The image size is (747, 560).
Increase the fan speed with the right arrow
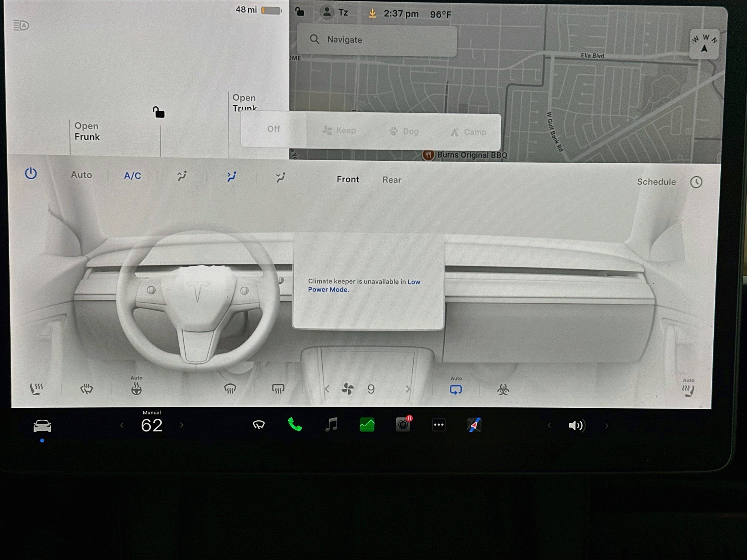(x=408, y=389)
